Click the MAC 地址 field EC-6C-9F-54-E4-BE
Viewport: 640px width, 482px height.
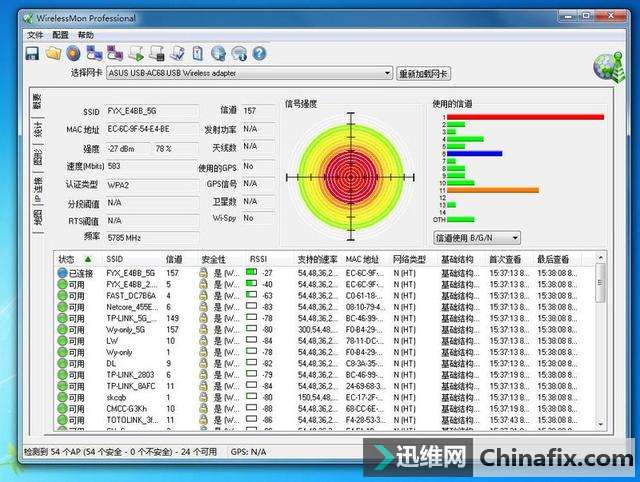pyautogui.click(x=152, y=129)
